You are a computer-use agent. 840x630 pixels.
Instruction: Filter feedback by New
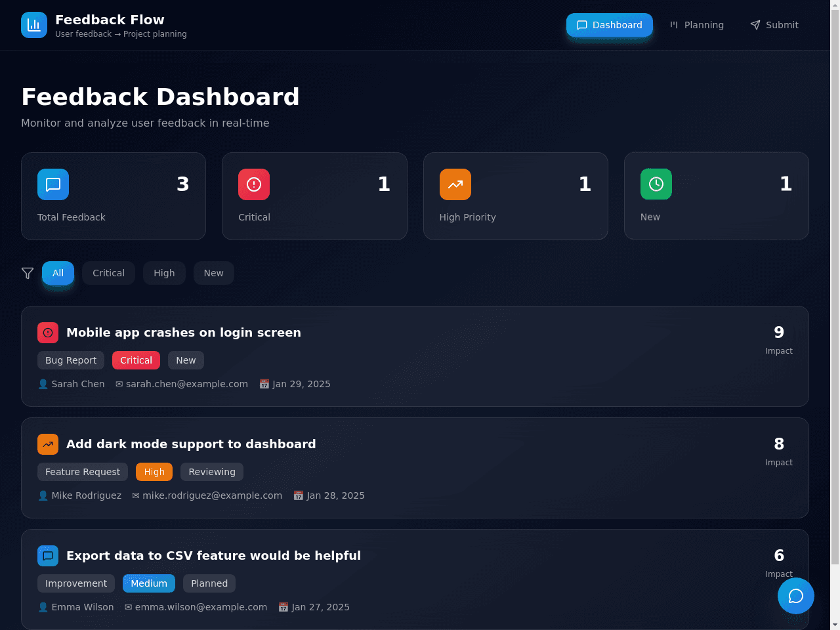(213, 273)
